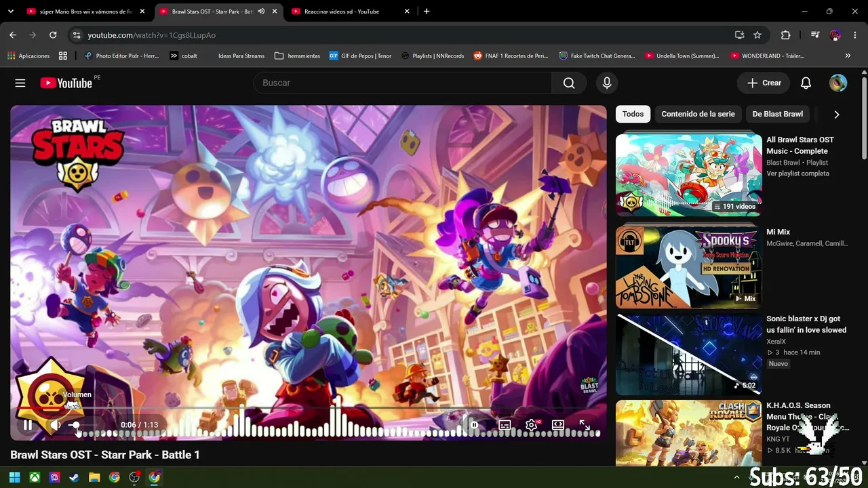
Task: Click the Blast Brawl channel name
Action: [x=783, y=163]
